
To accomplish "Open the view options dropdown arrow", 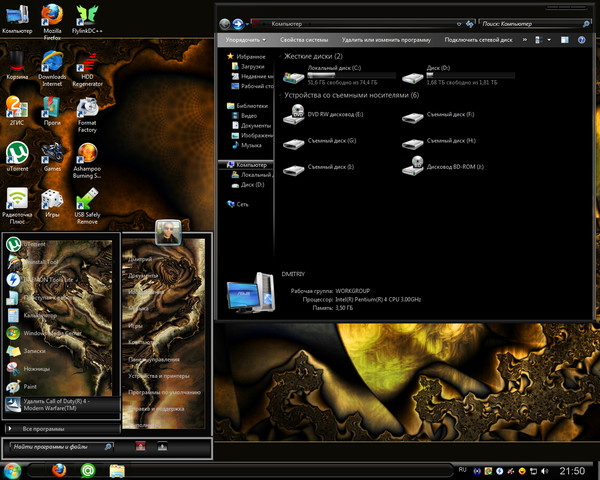I will coord(549,40).
